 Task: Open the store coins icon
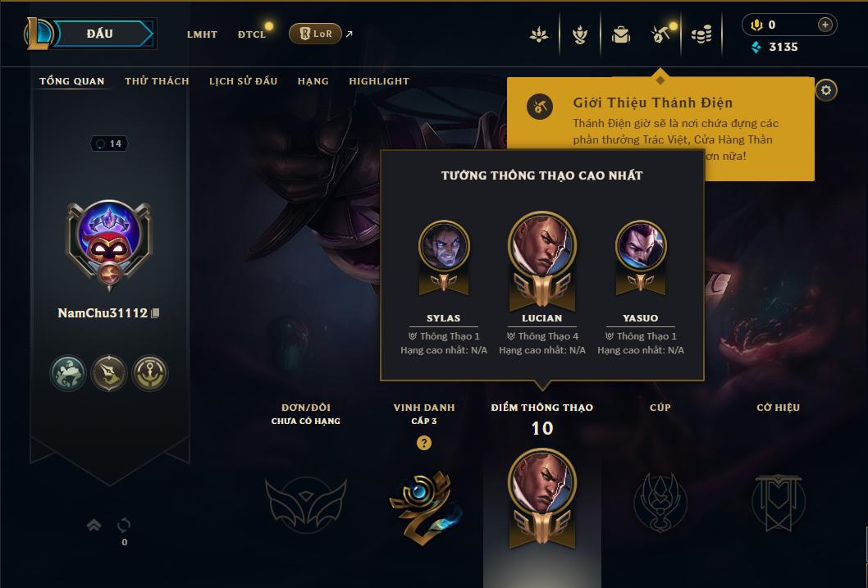click(x=701, y=34)
